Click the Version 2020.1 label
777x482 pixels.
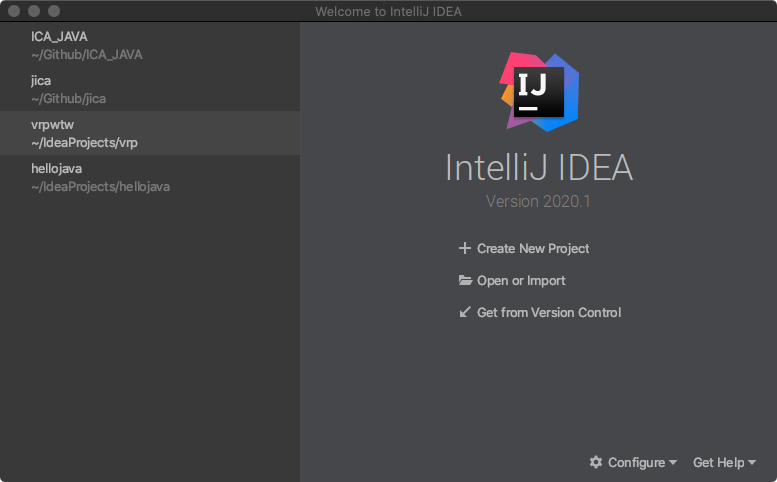(x=538, y=201)
